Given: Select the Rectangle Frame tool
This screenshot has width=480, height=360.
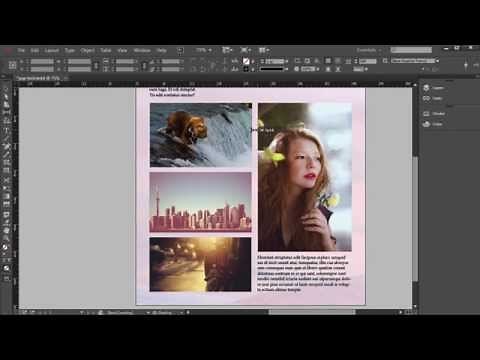Looking at the screenshot, I should pos(6,163).
